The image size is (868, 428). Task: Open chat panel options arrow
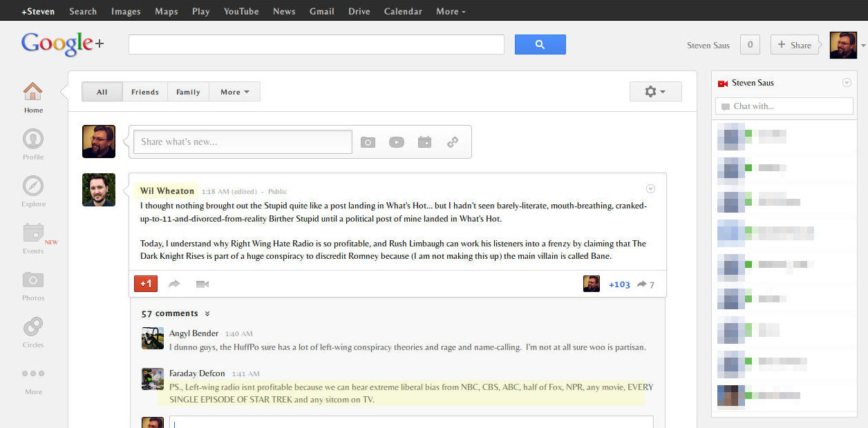[847, 83]
